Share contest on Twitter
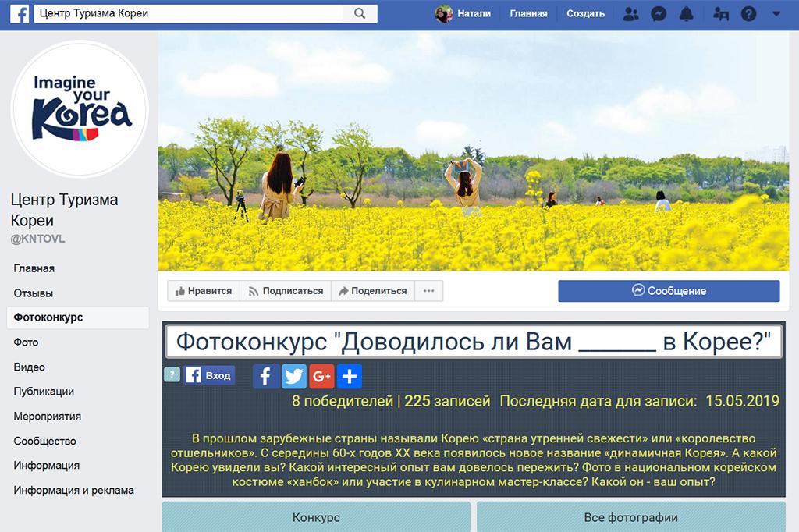 [x=294, y=376]
